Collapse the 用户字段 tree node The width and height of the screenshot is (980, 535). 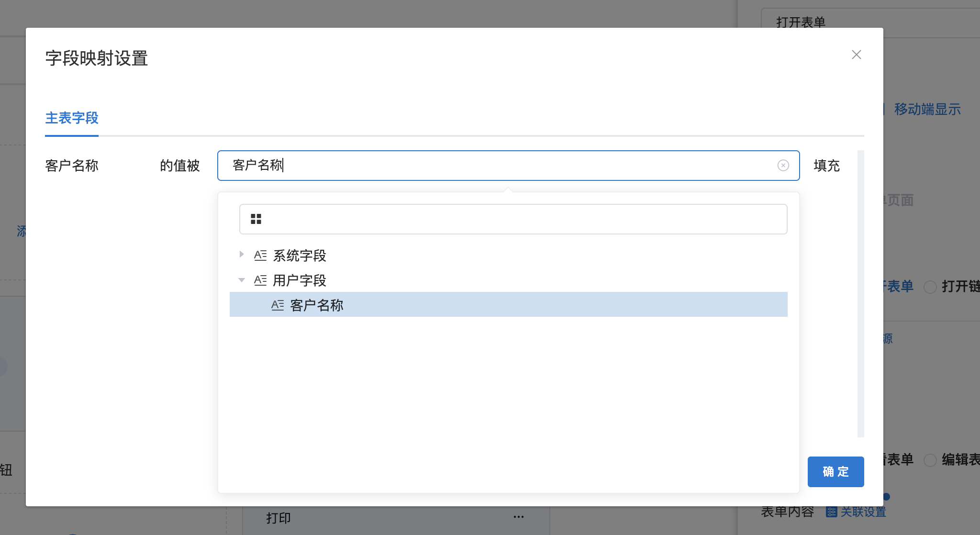[x=242, y=280]
